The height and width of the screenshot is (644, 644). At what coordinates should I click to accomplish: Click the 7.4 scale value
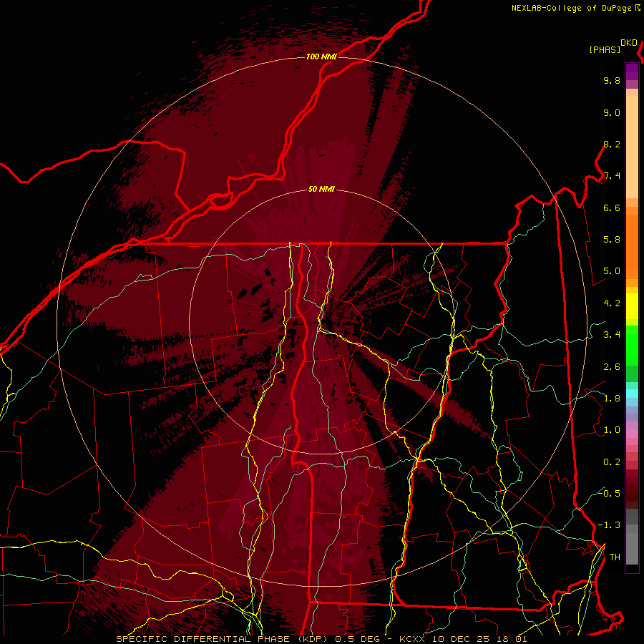612,176
